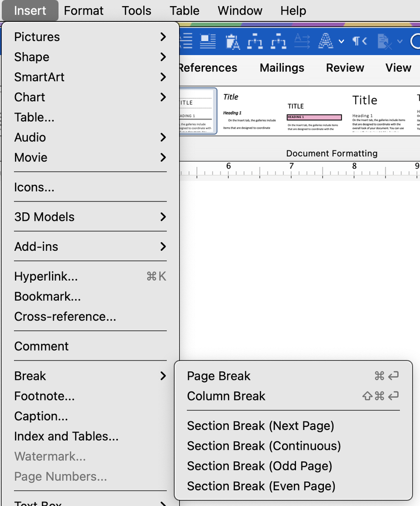The width and height of the screenshot is (420, 506).
Task: Click the search magnifier icon
Action: coord(416,42)
